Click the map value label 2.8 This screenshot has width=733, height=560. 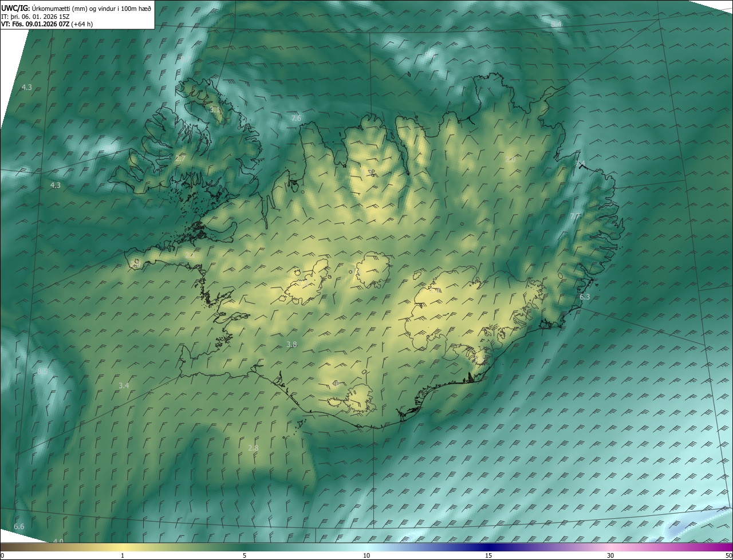coord(253,448)
